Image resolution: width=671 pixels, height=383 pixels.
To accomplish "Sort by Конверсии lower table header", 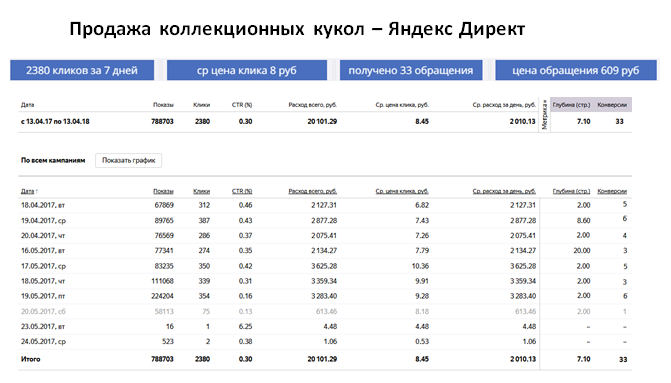I will click(x=612, y=191).
